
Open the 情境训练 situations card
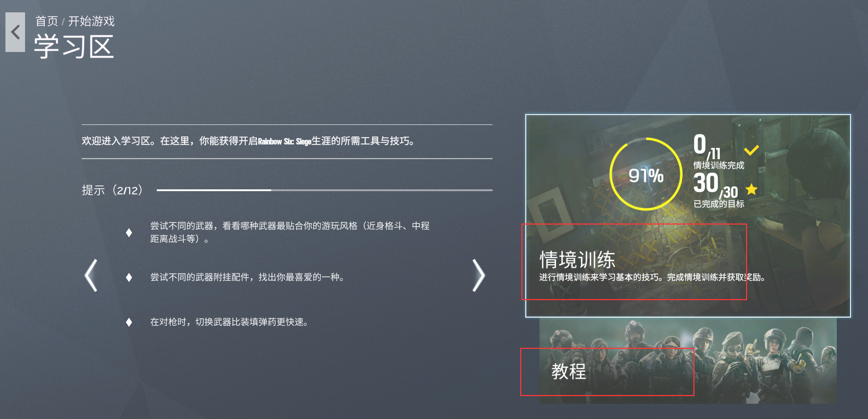click(688, 215)
